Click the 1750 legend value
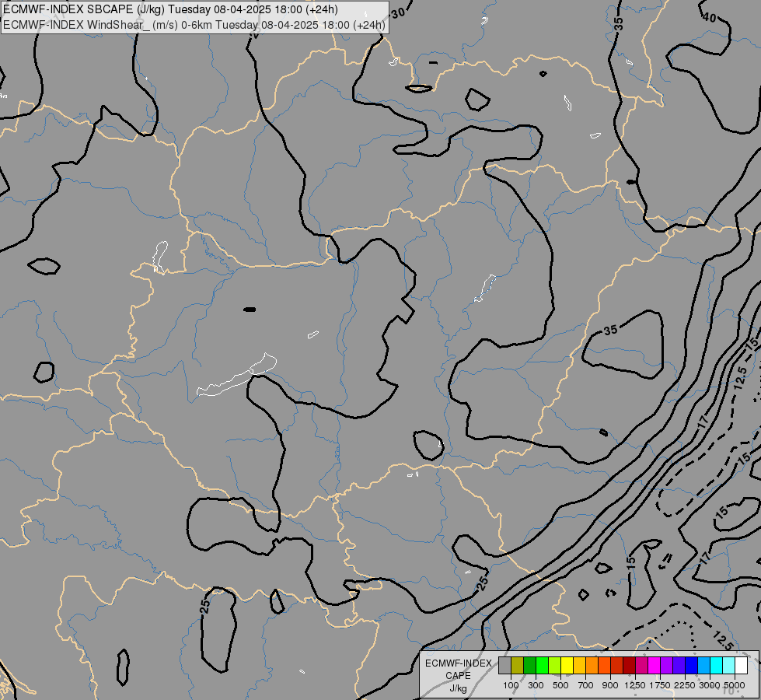761x700 pixels. (660, 685)
